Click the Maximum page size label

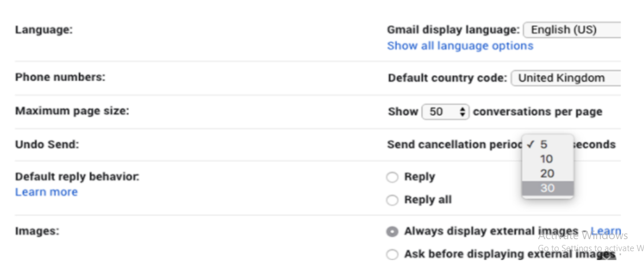[x=72, y=111]
